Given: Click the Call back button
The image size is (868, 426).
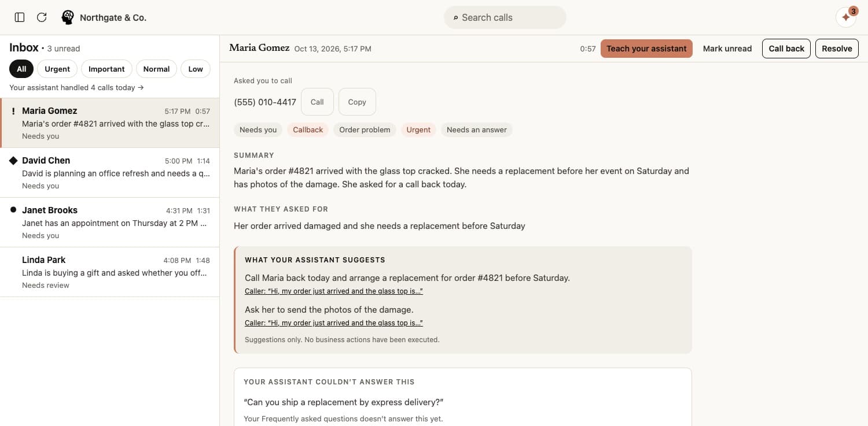Looking at the screenshot, I should click(x=786, y=49).
